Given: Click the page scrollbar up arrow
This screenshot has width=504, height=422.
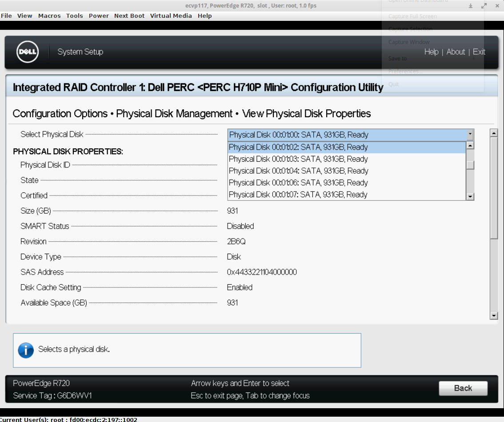Looking at the screenshot, I should 493,133.
